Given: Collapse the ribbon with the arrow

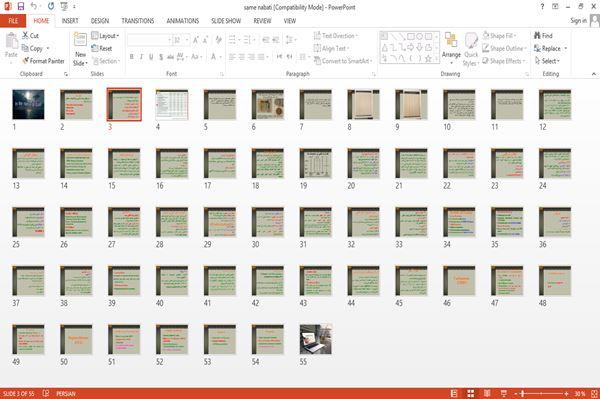Looking at the screenshot, I should 594,74.
